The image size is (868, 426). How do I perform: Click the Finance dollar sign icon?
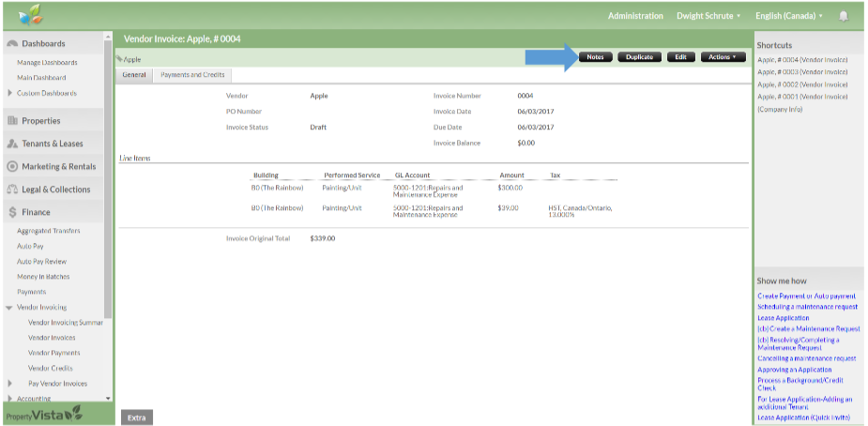(x=12, y=212)
